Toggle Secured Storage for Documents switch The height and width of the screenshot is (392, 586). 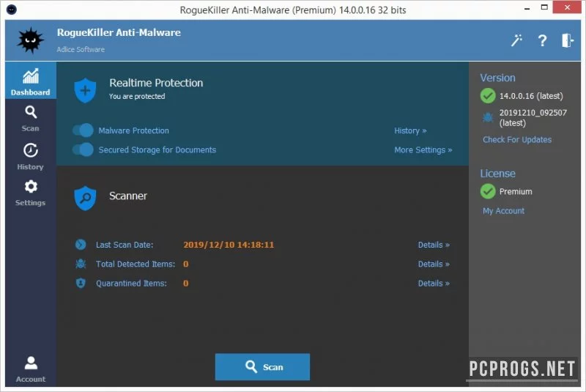pyautogui.click(x=83, y=149)
